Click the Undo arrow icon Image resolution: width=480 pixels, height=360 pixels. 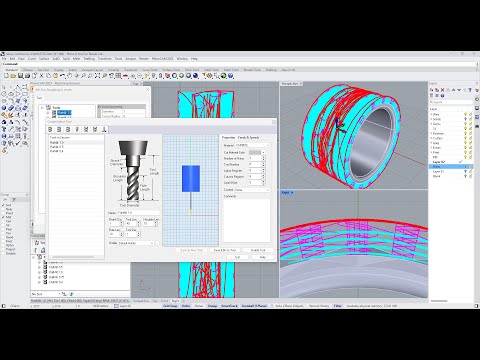[x=62, y=76]
